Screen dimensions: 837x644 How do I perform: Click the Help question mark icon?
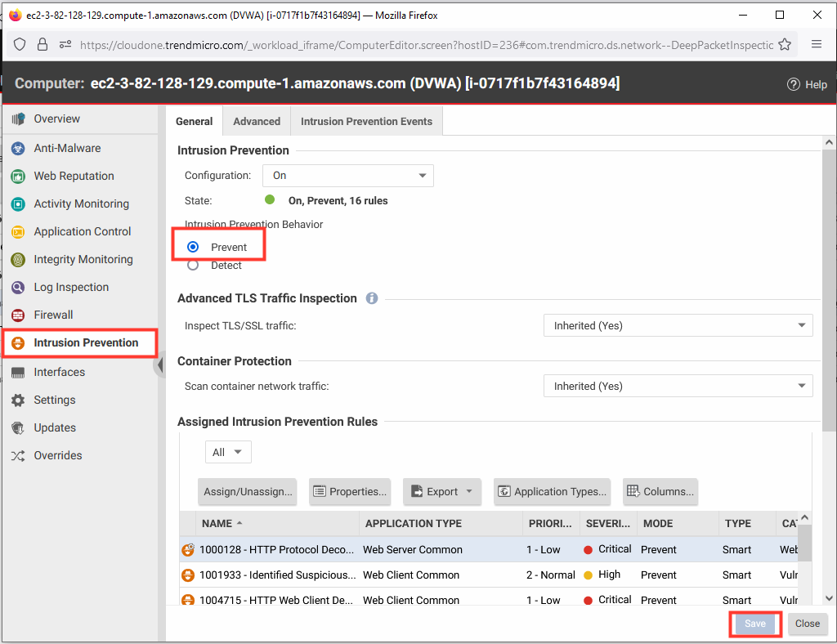tap(793, 84)
